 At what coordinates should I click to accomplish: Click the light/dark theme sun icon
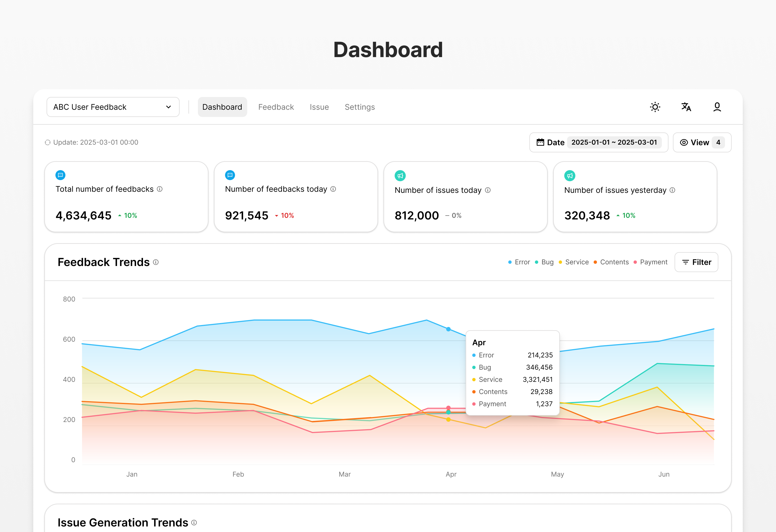[x=655, y=107]
